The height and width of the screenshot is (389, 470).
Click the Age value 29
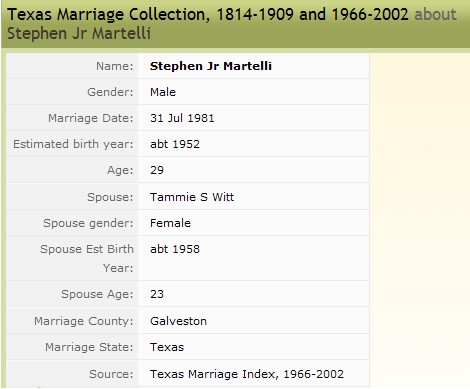click(x=157, y=170)
